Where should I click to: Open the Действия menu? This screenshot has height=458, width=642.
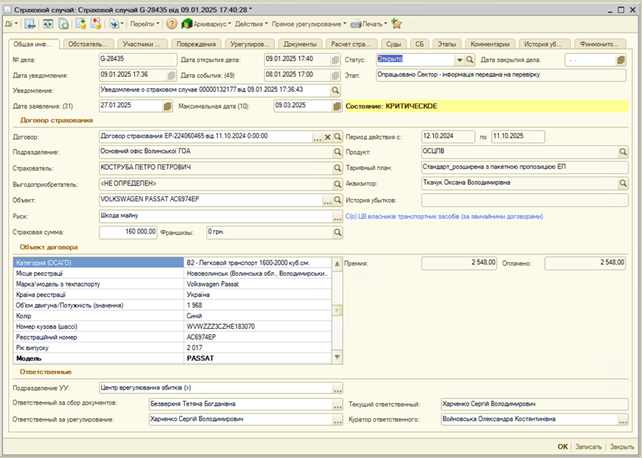pos(251,24)
